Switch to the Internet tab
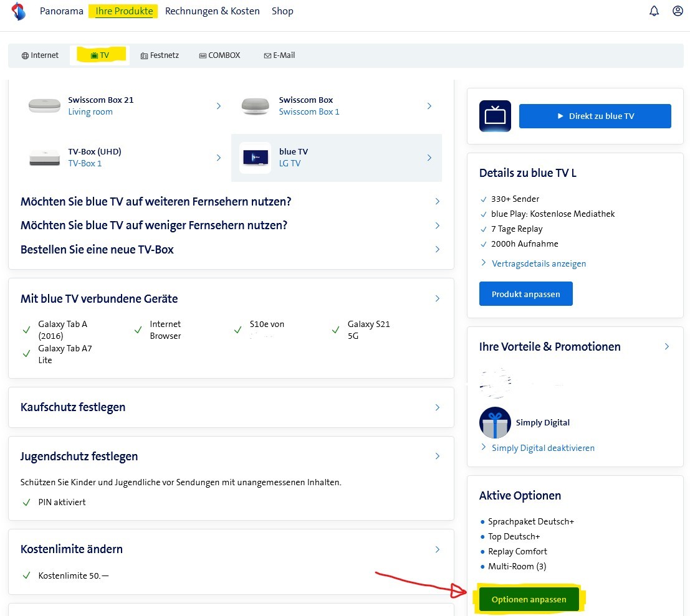The image size is (690, 616). pyautogui.click(x=40, y=55)
